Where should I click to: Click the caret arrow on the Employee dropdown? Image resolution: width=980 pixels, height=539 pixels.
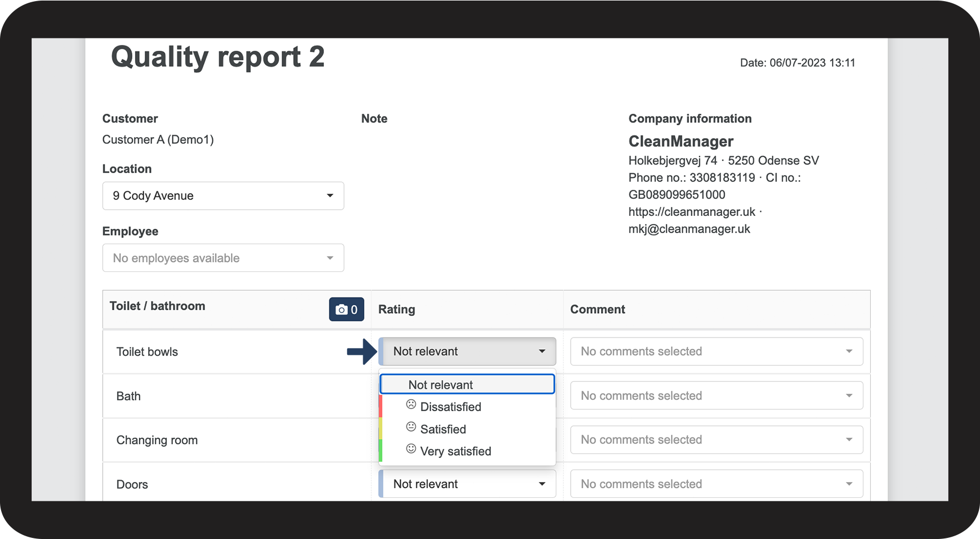(x=330, y=258)
